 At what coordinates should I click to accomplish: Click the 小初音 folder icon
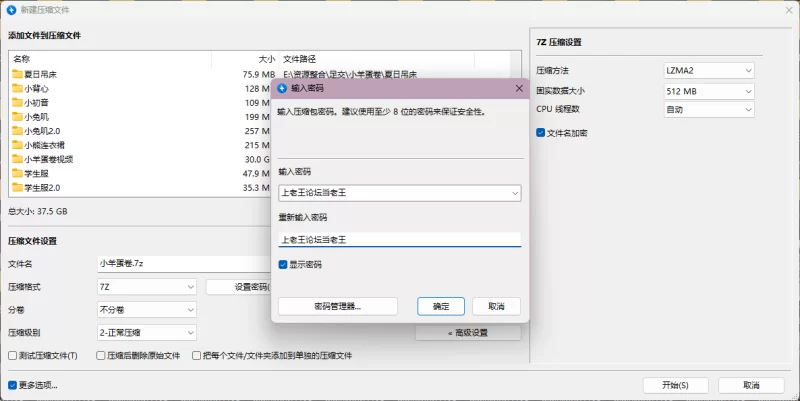coord(17,103)
